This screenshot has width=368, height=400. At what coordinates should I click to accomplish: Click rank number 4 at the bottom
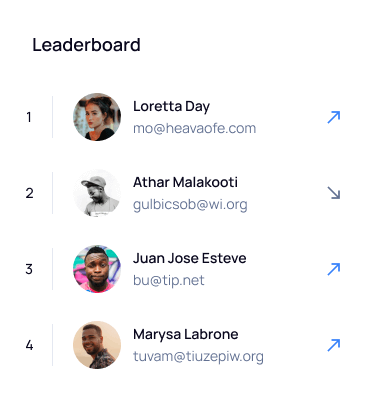click(x=29, y=345)
